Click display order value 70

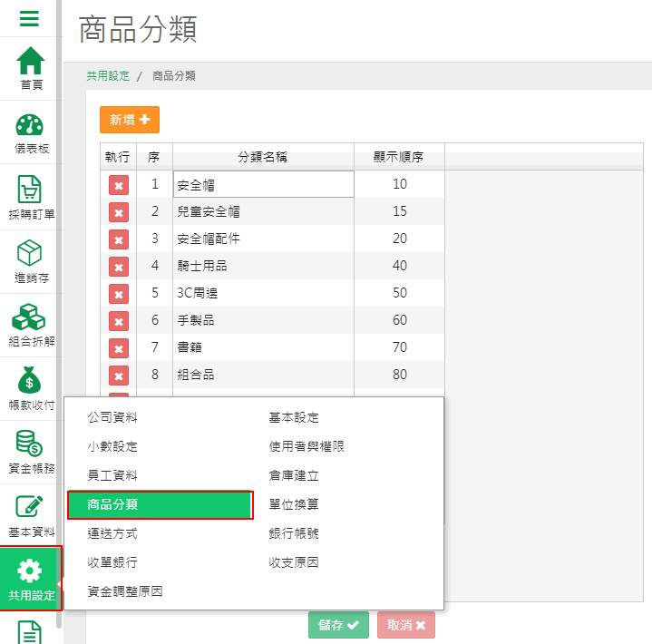click(x=400, y=347)
